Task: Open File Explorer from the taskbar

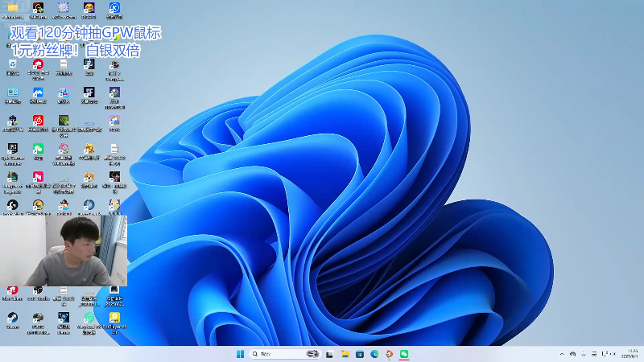Action: click(345, 354)
